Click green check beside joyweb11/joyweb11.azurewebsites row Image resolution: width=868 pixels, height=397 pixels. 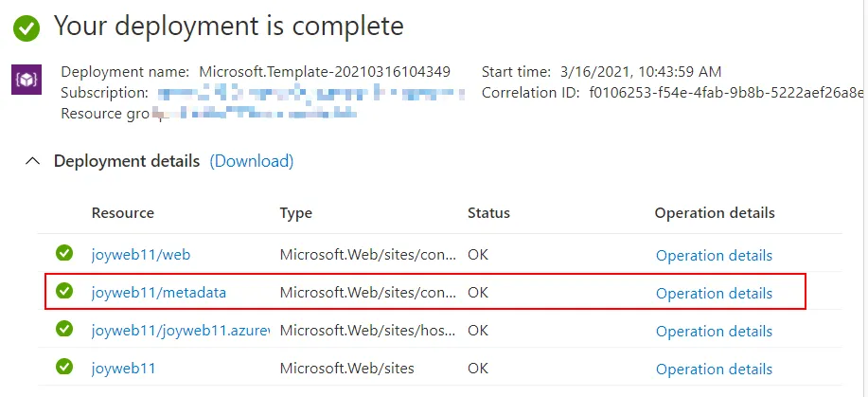64,330
